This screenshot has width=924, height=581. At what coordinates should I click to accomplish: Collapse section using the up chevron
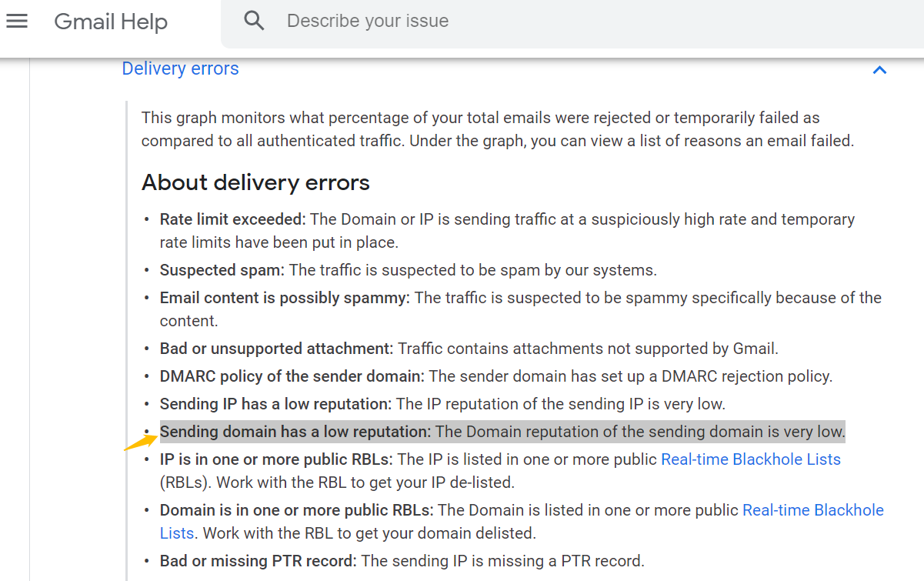click(x=879, y=70)
